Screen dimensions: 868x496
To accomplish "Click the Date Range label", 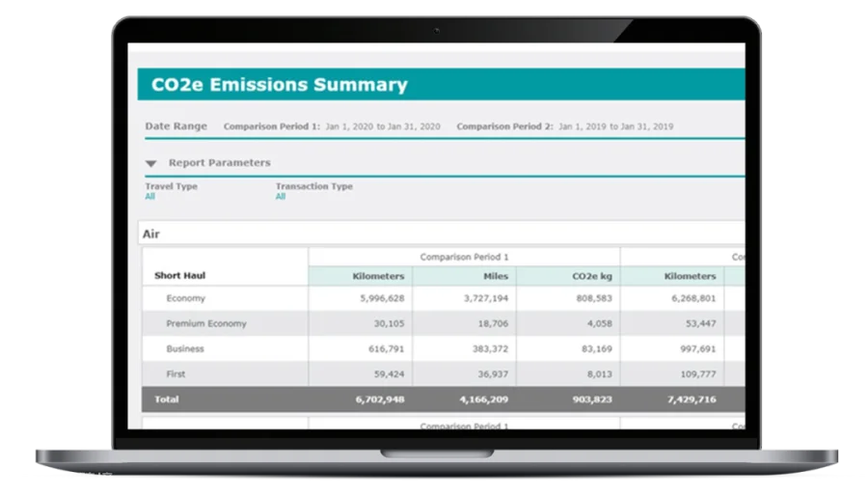I will (176, 126).
